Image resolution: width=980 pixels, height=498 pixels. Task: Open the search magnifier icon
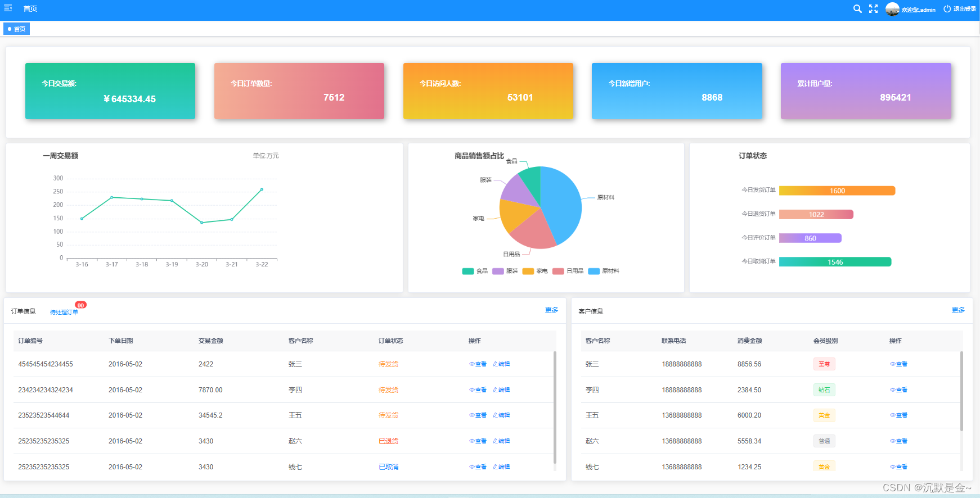coord(857,9)
